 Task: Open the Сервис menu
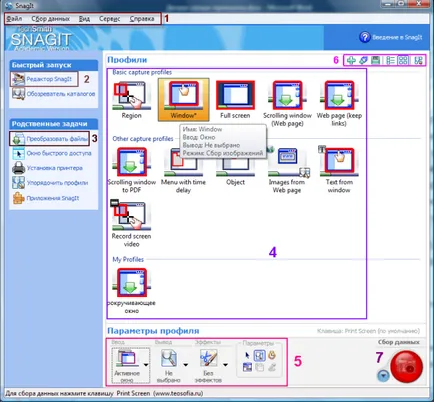click(110, 19)
